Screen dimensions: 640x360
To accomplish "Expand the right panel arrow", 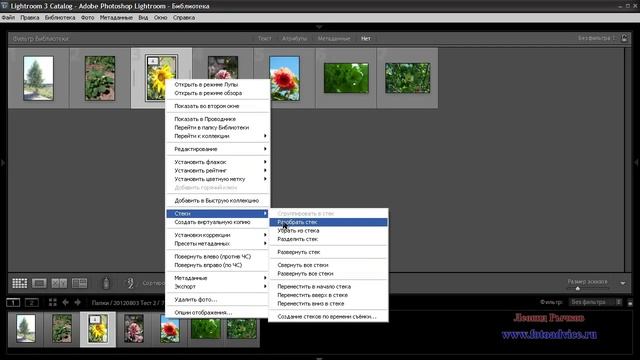I will coord(636,163).
